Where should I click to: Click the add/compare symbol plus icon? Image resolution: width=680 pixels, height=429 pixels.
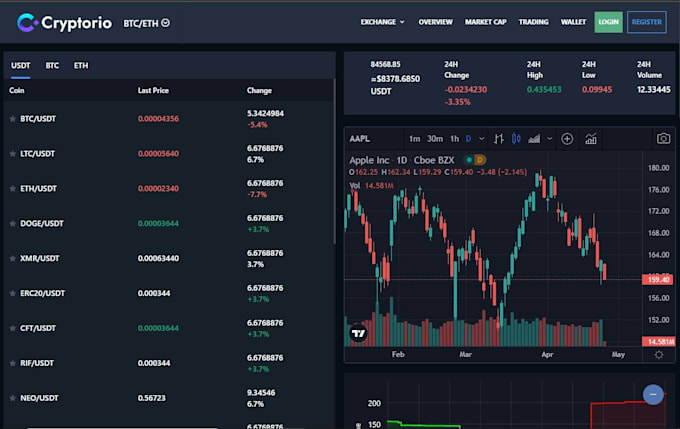567,139
